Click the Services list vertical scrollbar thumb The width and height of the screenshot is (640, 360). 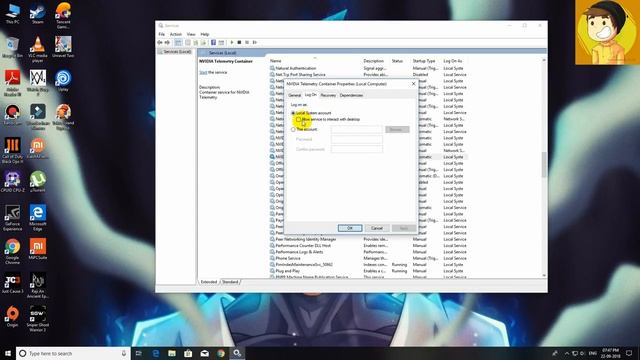pyautogui.click(x=544, y=164)
